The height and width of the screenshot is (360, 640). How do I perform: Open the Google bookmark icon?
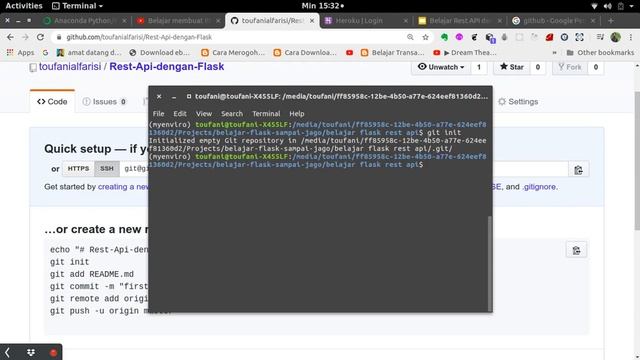tap(45, 53)
